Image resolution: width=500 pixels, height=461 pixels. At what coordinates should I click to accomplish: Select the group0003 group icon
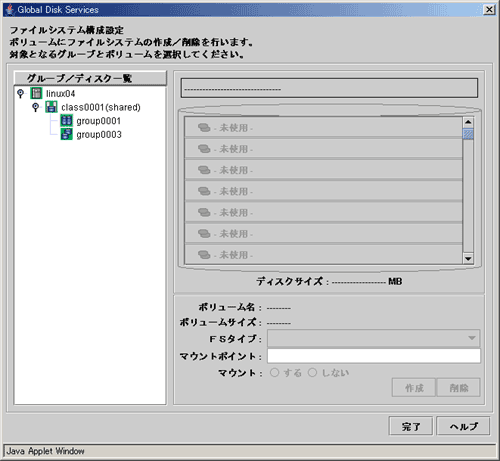(x=66, y=134)
